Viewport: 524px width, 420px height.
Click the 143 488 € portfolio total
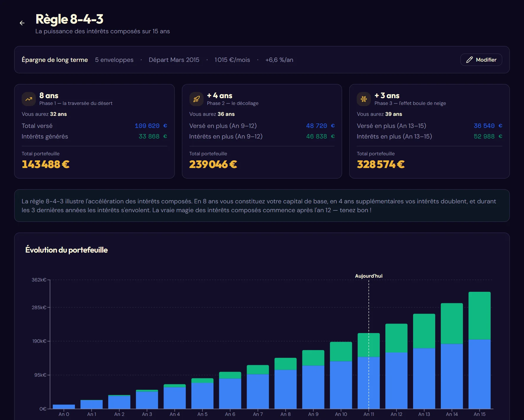pyautogui.click(x=46, y=164)
